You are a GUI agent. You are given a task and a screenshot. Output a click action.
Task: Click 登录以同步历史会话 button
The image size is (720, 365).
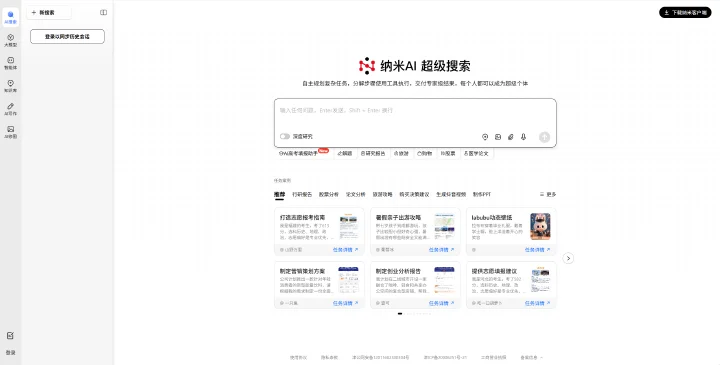coord(68,37)
